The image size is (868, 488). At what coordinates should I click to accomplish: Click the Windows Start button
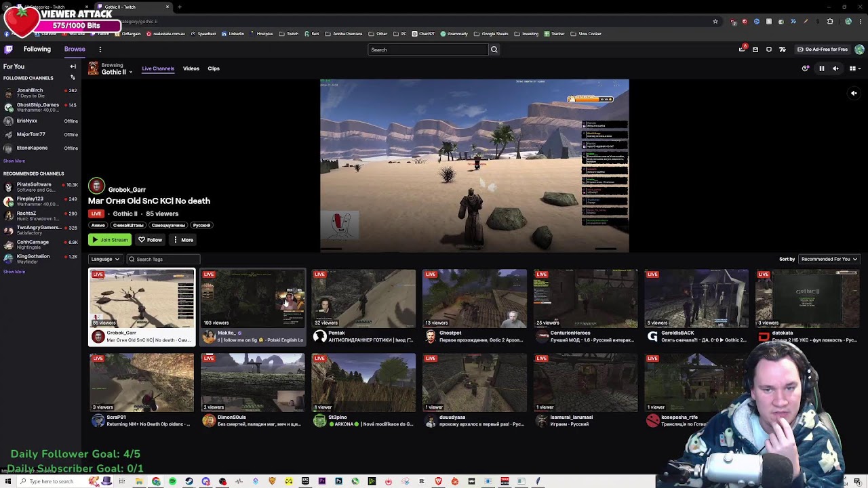[7, 481]
